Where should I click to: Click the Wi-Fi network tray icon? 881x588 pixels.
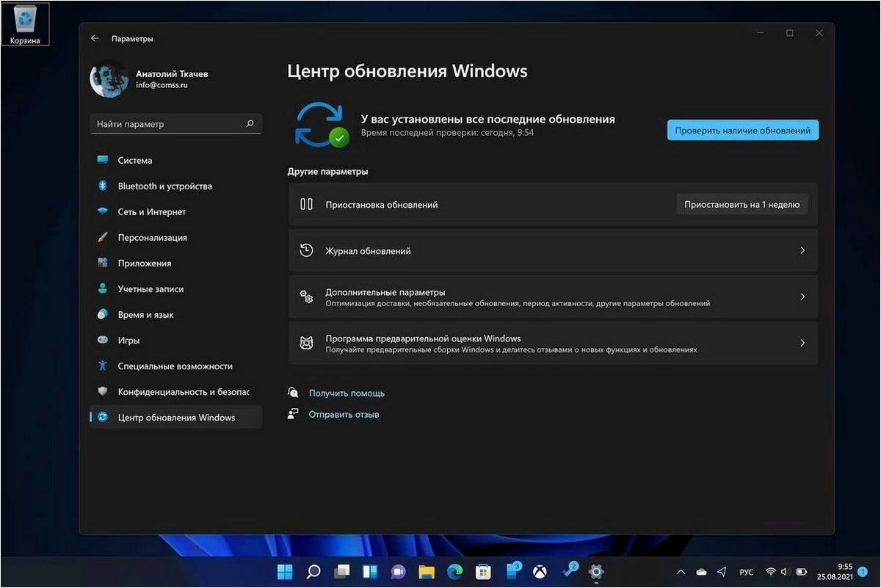770,571
